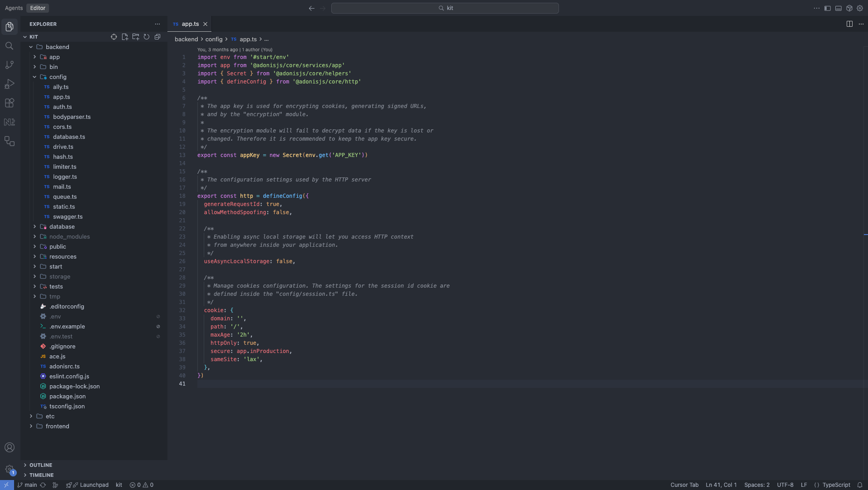The height and width of the screenshot is (490, 868).
Task: Switch to Agents mode
Action: point(14,8)
